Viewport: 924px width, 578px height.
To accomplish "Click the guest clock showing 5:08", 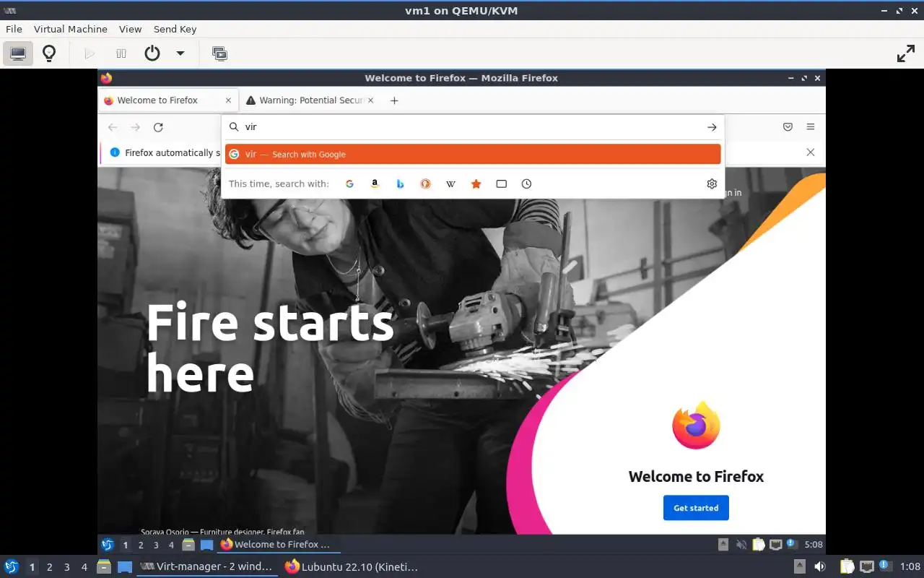I will [x=814, y=545].
